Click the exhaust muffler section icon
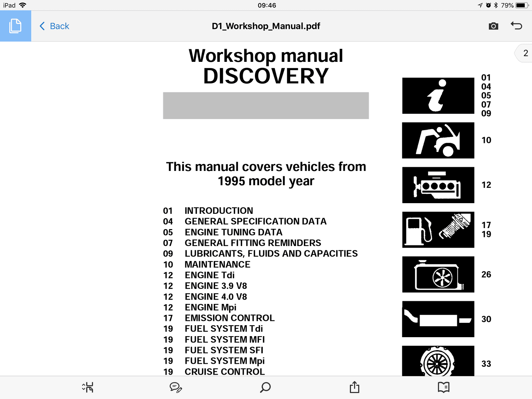The width and height of the screenshot is (532, 399). coord(438,319)
